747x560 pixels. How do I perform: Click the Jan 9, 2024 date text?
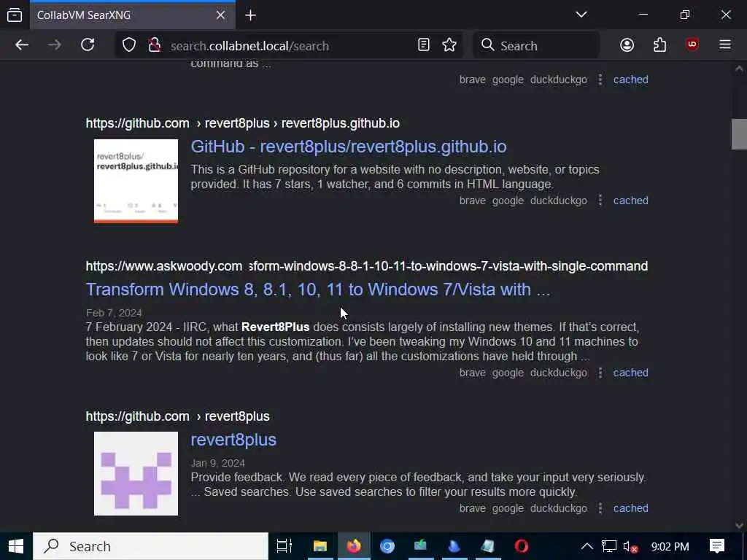point(217,463)
